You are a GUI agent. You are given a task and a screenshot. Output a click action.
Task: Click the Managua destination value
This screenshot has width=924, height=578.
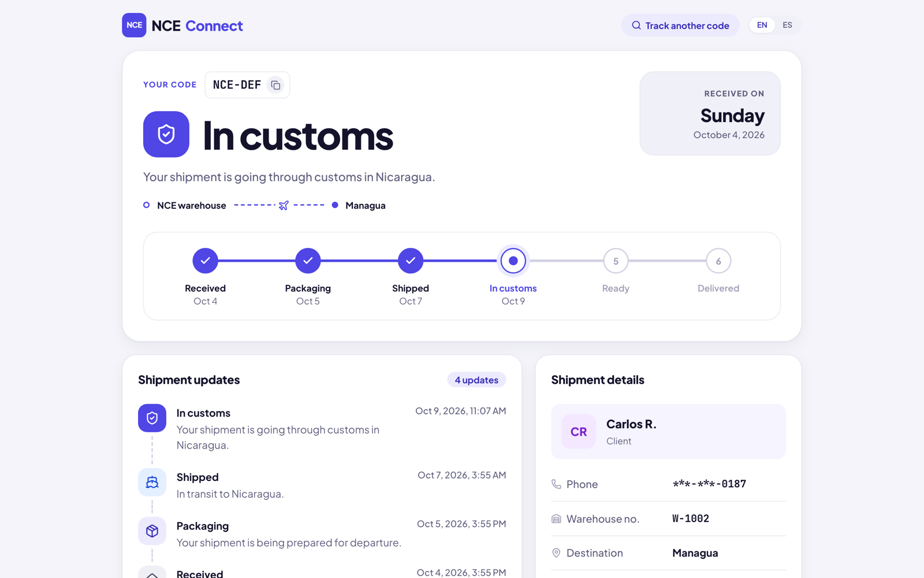(x=695, y=553)
